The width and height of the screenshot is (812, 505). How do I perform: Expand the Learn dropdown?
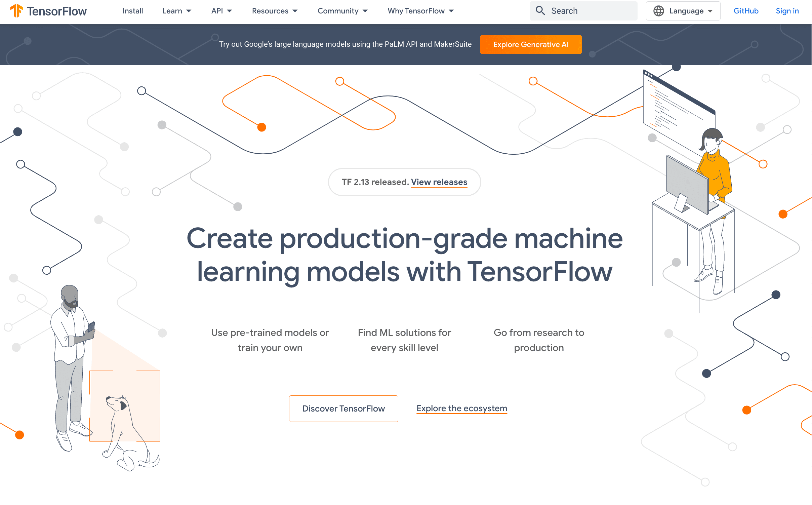176,11
